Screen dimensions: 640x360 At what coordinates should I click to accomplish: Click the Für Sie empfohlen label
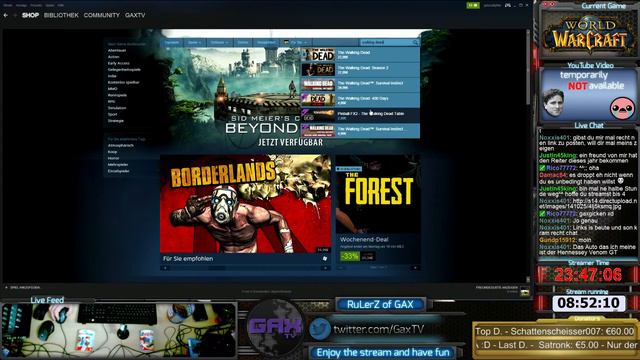coord(188,259)
